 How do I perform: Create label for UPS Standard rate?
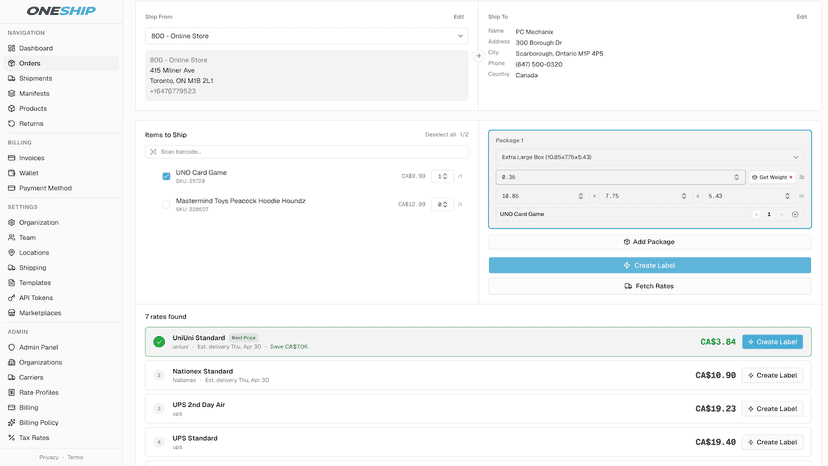[773, 442]
